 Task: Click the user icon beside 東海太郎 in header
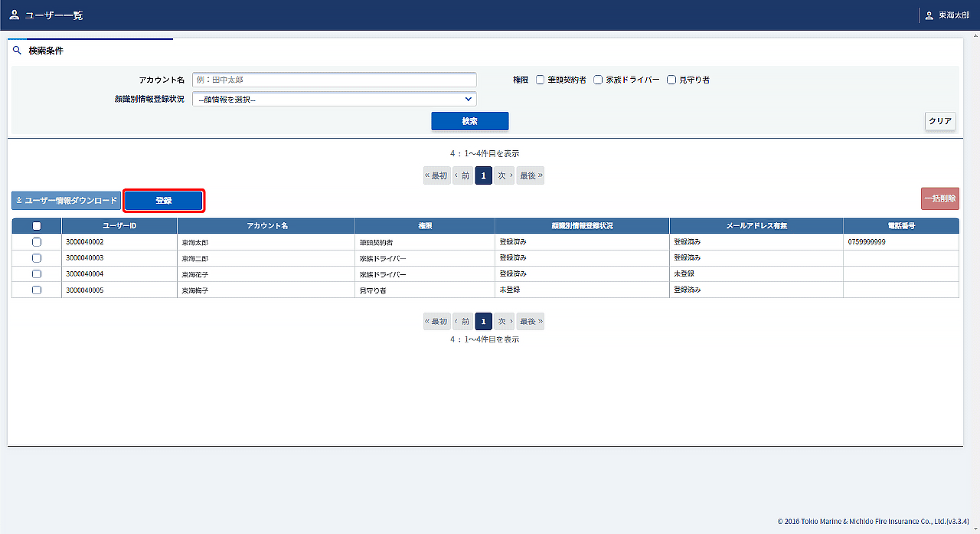tap(929, 15)
